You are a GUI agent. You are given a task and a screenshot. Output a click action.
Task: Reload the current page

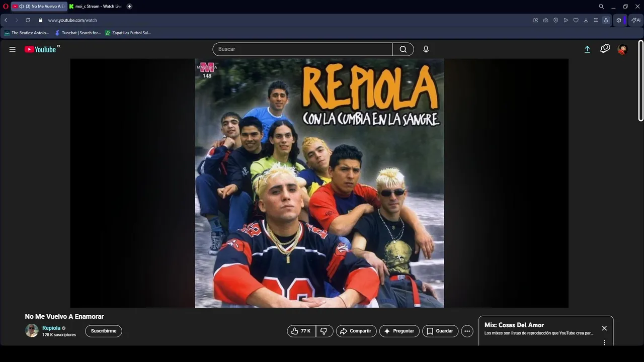coord(28,20)
